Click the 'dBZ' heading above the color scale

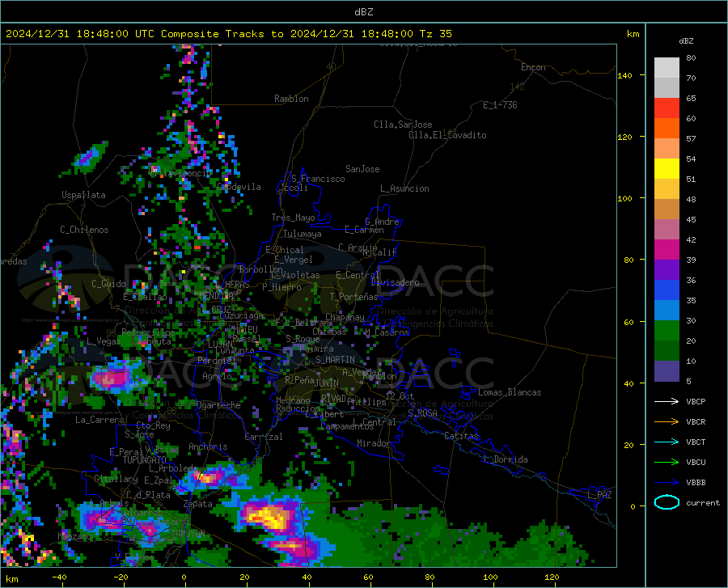(x=686, y=40)
